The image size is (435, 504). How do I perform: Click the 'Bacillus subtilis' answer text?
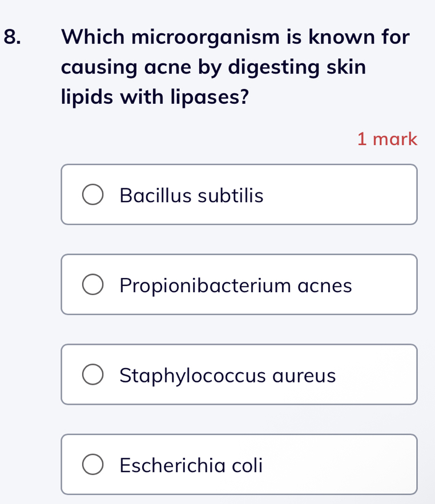coord(191,196)
